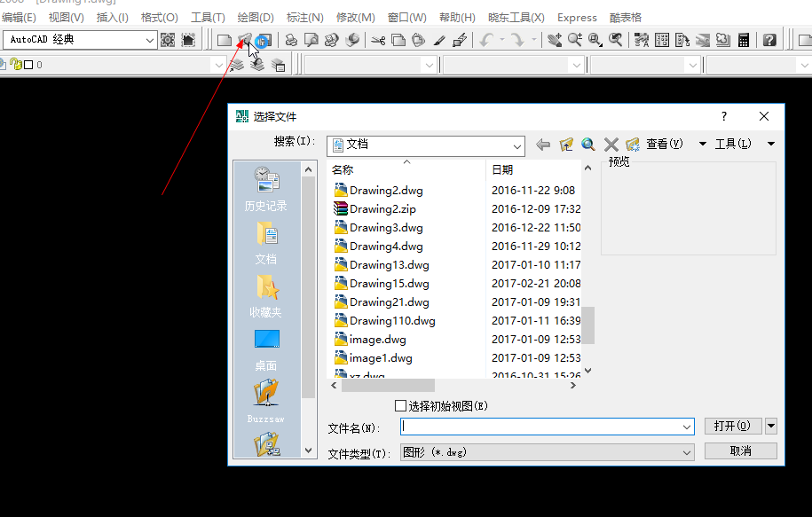Open the DesignCenter icon
812x517 pixels.
pos(662,40)
